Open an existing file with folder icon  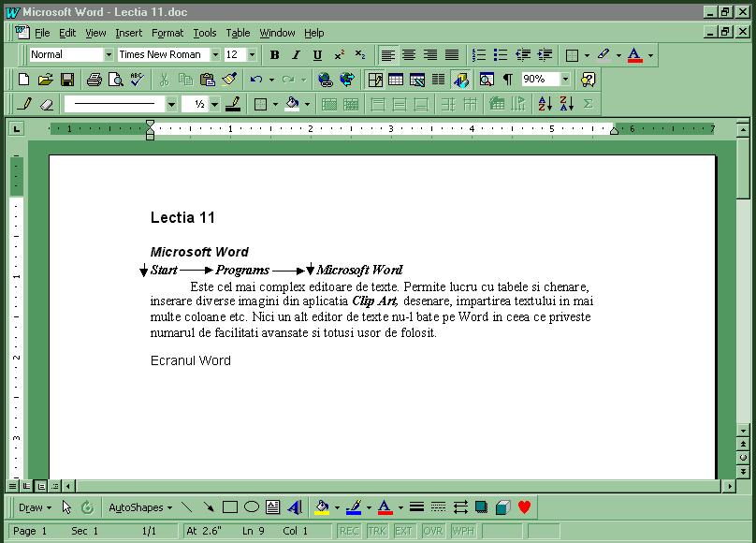coord(45,79)
